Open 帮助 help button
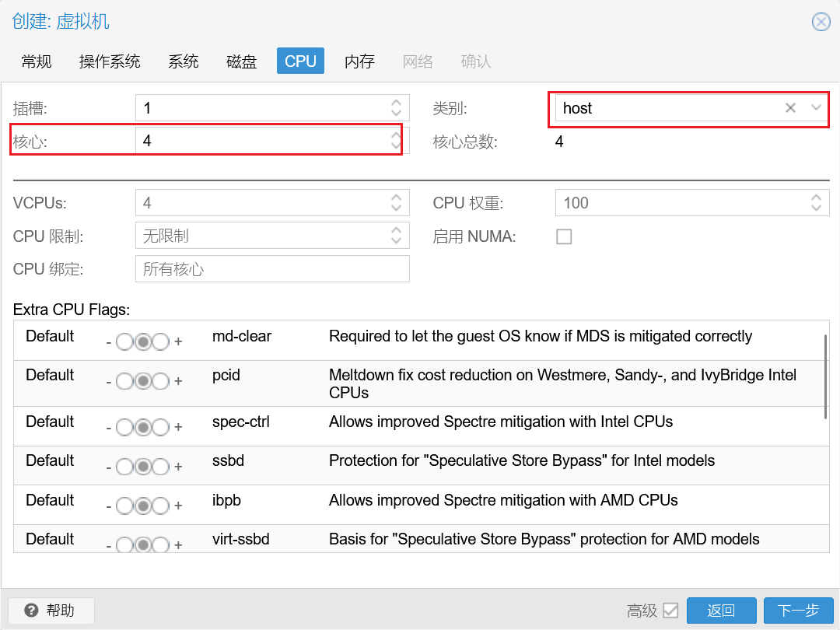 click(x=51, y=611)
